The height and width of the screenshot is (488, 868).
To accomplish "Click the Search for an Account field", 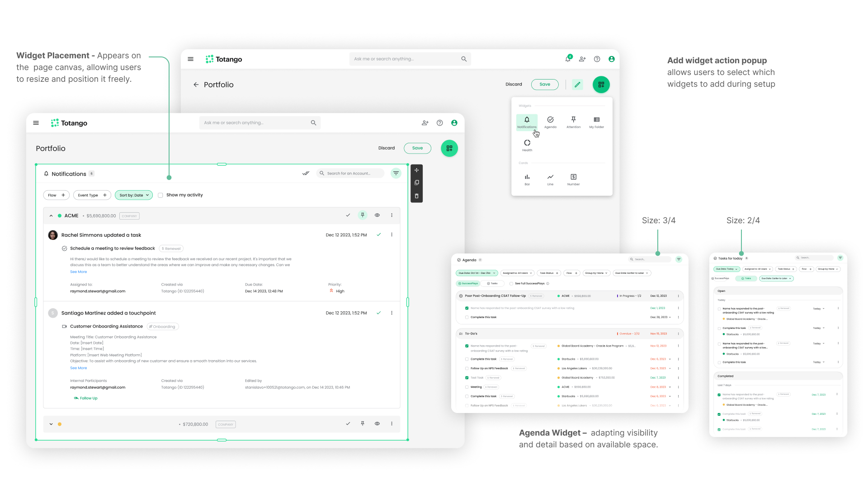I will click(350, 173).
